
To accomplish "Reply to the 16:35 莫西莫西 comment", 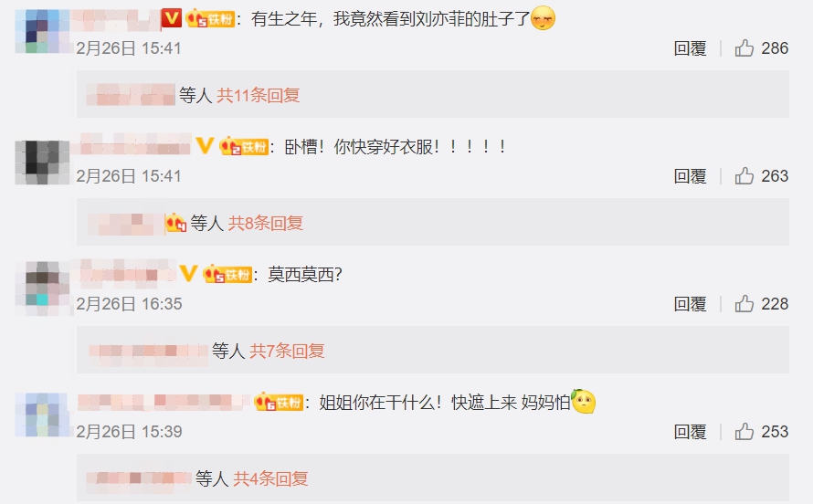I will tap(690, 304).
